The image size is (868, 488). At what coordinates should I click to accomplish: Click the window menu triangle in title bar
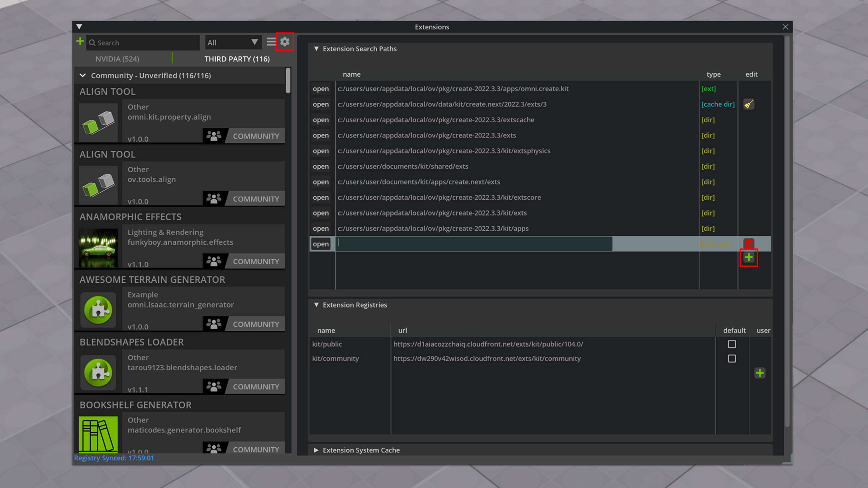click(79, 27)
